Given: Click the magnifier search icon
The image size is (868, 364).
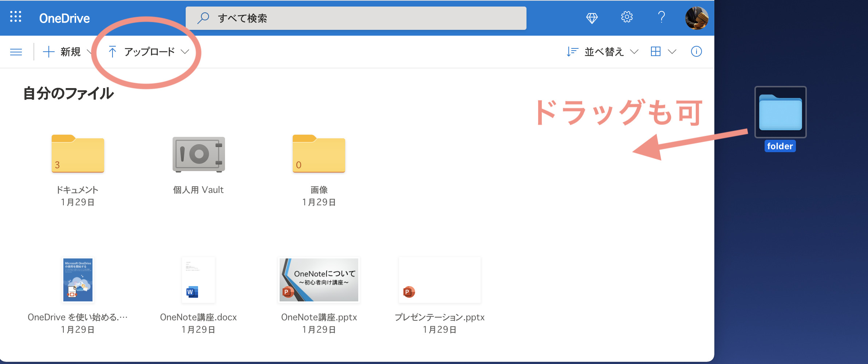Looking at the screenshot, I should tap(203, 18).
